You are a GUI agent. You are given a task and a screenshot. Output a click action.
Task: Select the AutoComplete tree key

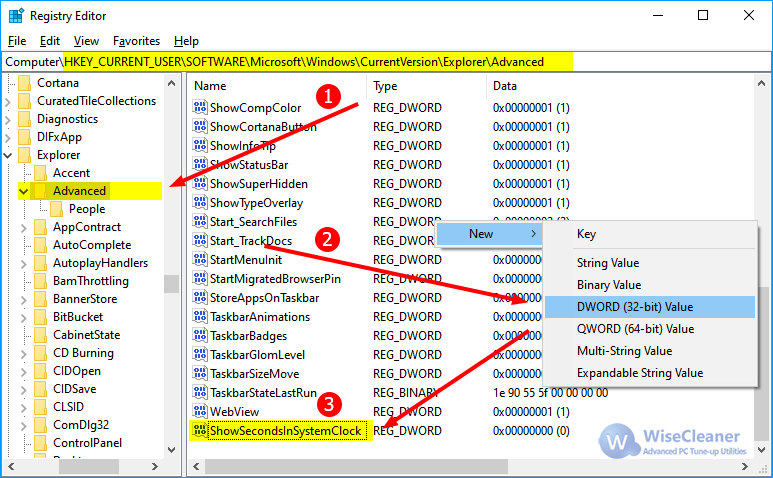92,245
